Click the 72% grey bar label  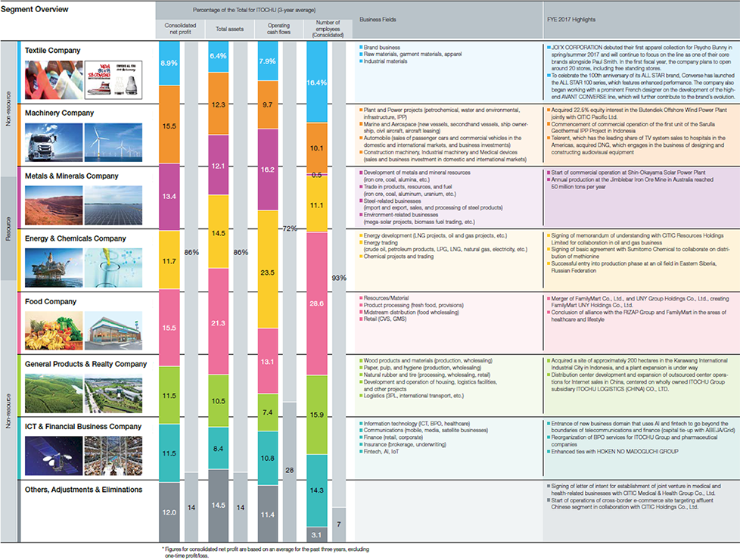point(290,229)
